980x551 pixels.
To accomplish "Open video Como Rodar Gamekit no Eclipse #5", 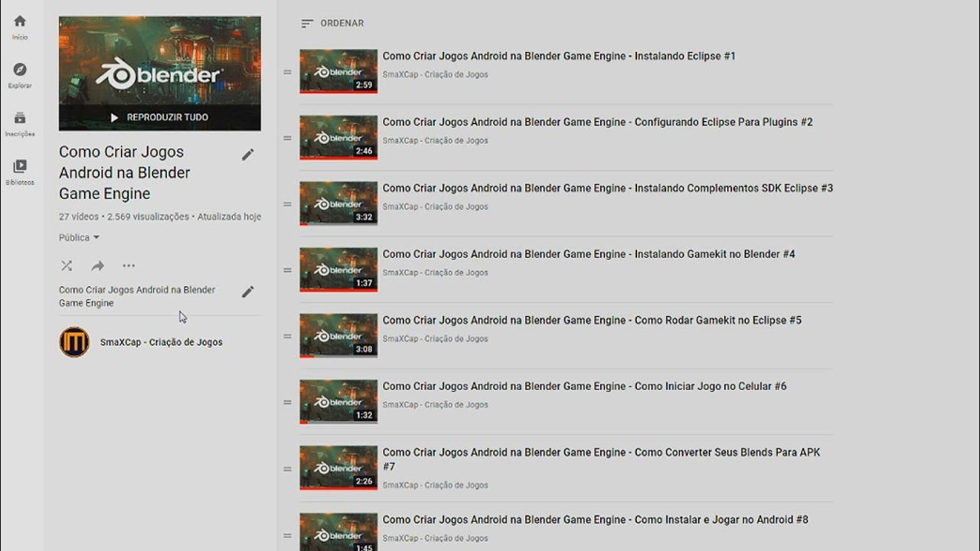I will (x=592, y=320).
